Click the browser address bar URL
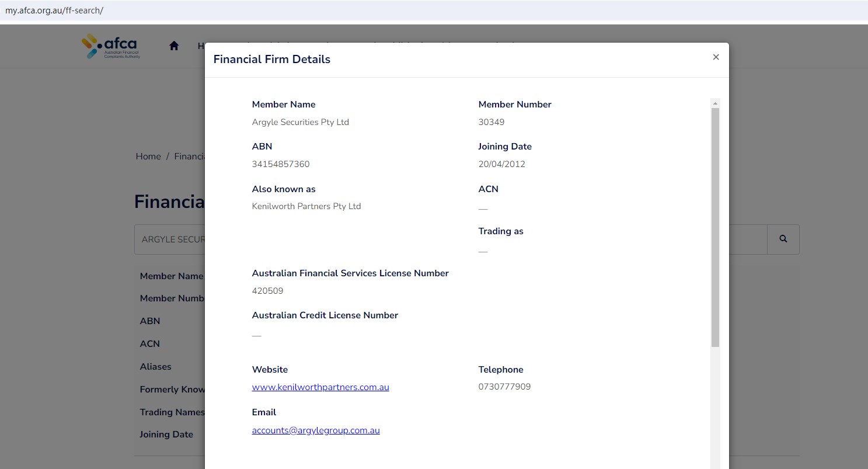 [54, 11]
